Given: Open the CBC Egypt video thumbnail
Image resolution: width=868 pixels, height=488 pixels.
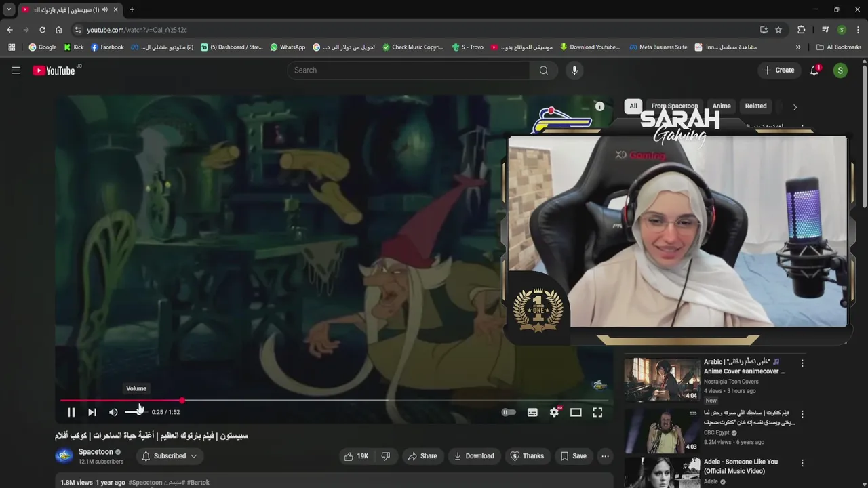Looking at the screenshot, I should tap(662, 430).
